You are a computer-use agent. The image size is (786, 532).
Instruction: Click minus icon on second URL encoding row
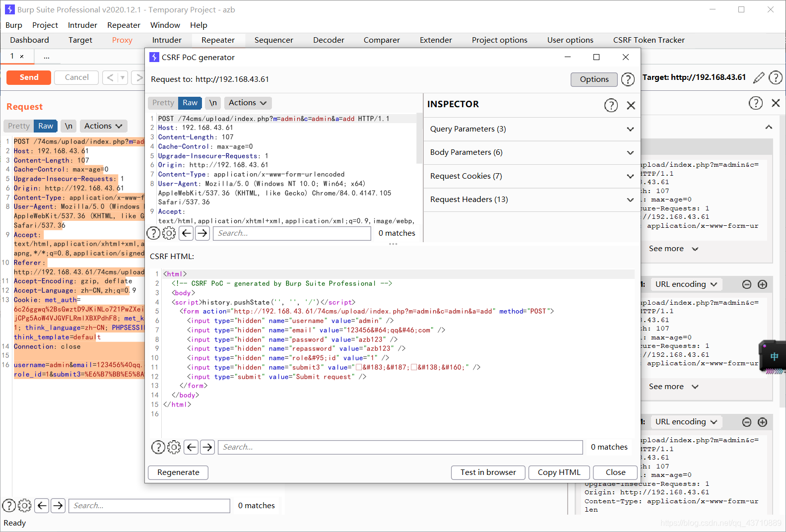(747, 422)
